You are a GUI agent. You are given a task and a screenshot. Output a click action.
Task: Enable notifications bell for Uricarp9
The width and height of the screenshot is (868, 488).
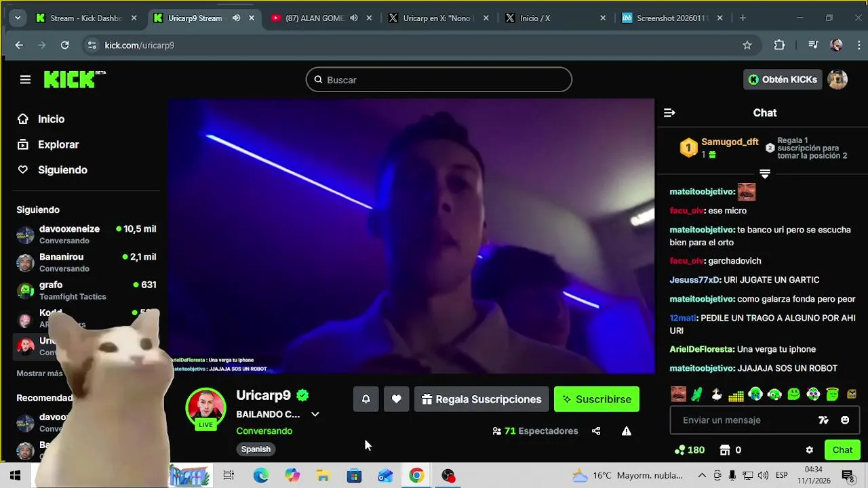(x=366, y=399)
